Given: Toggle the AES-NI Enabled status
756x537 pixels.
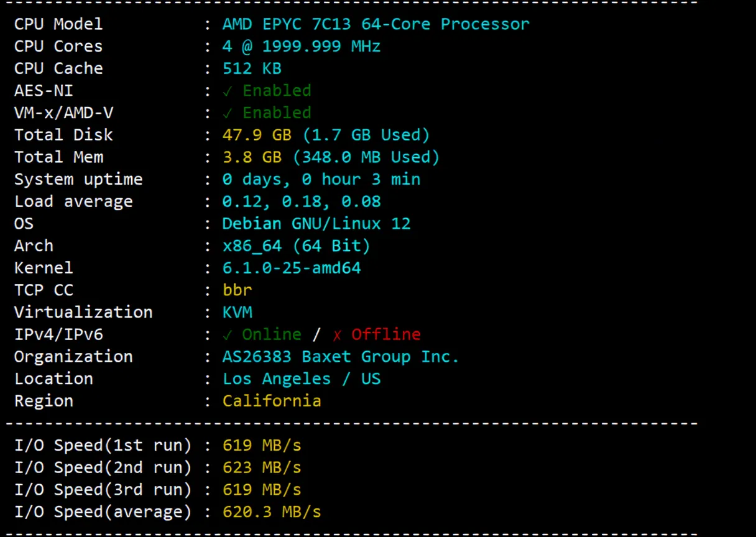Looking at the screenshot, I should click(x=277, y=91).
